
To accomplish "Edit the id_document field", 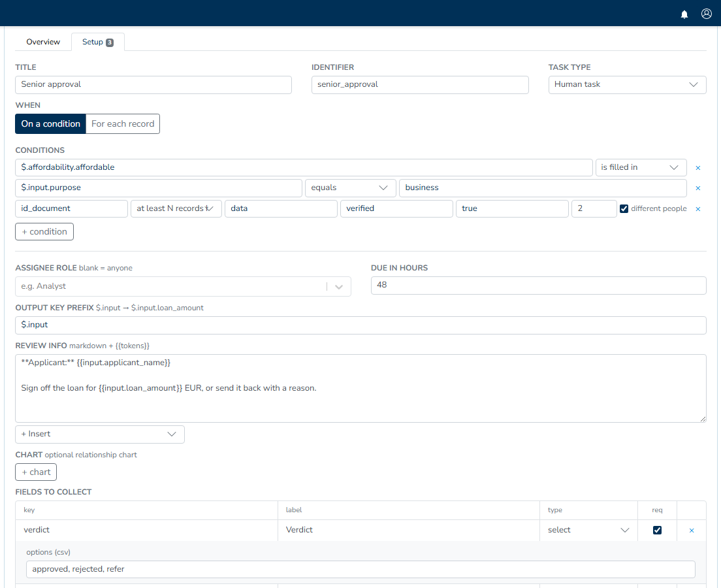I will (x=71, y=208).
